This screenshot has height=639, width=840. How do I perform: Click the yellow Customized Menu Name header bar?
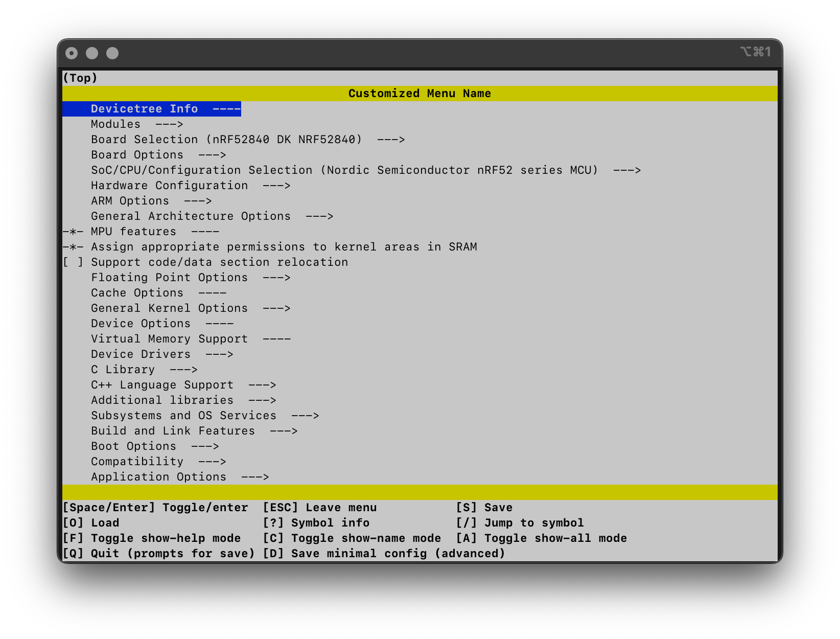(419, 94)
